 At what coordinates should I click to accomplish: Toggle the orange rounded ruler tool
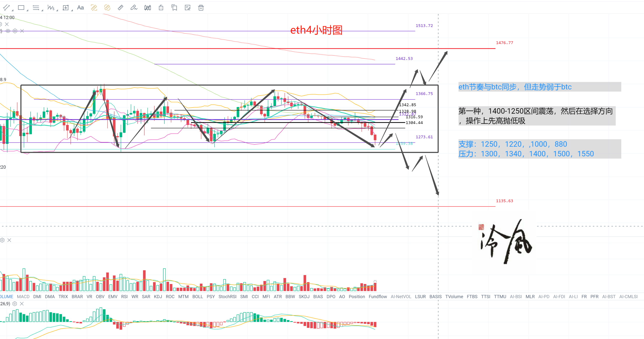tap(107, 8)
